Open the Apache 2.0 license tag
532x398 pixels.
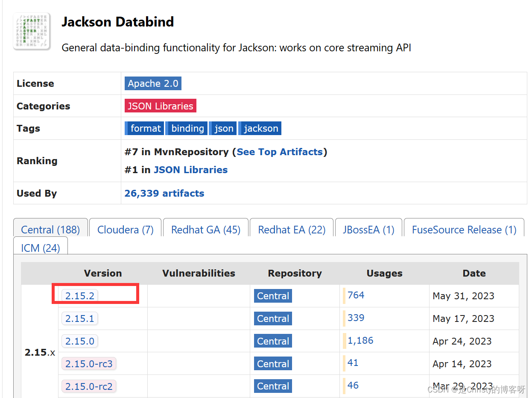pyautogui.click(x=153, y=83)
